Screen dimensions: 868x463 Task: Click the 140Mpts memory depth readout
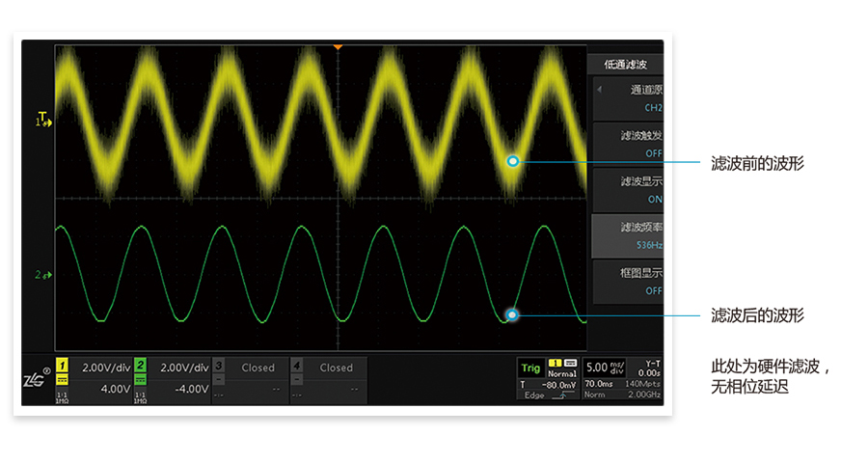pos(642,384)
